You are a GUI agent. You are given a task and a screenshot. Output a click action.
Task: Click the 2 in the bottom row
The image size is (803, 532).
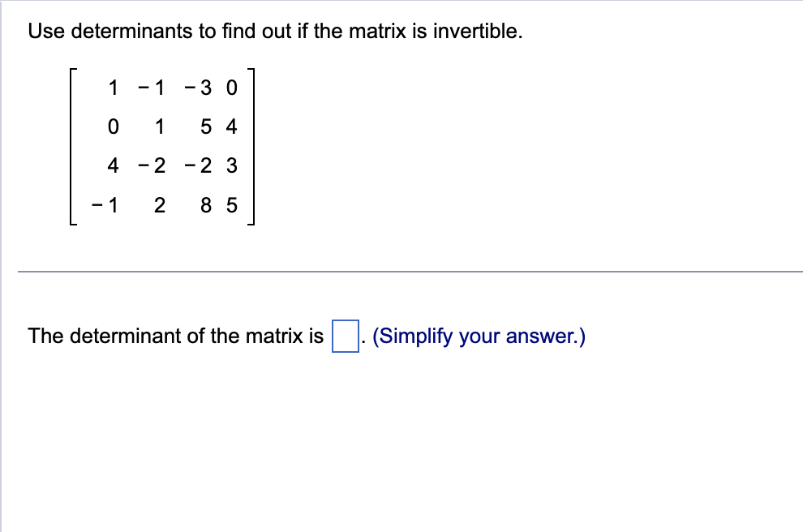(x=159, y=205)
